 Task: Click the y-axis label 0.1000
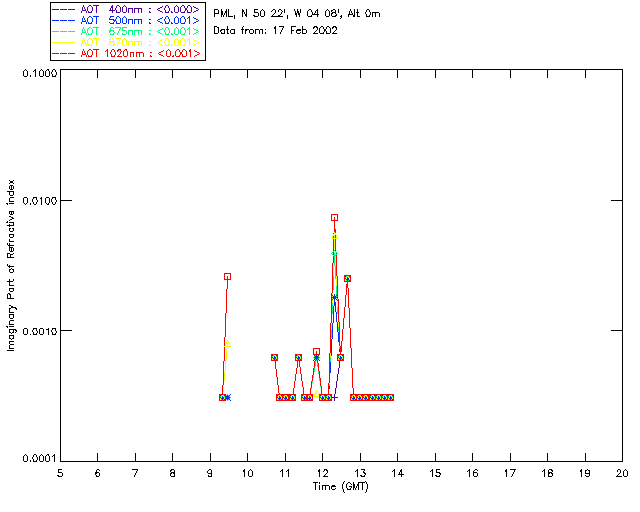click(x=39, y=73)
